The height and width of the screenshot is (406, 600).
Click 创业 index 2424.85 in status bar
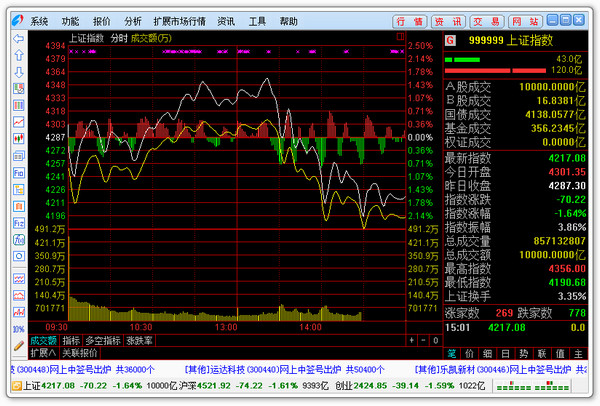(x=371, y=385)
